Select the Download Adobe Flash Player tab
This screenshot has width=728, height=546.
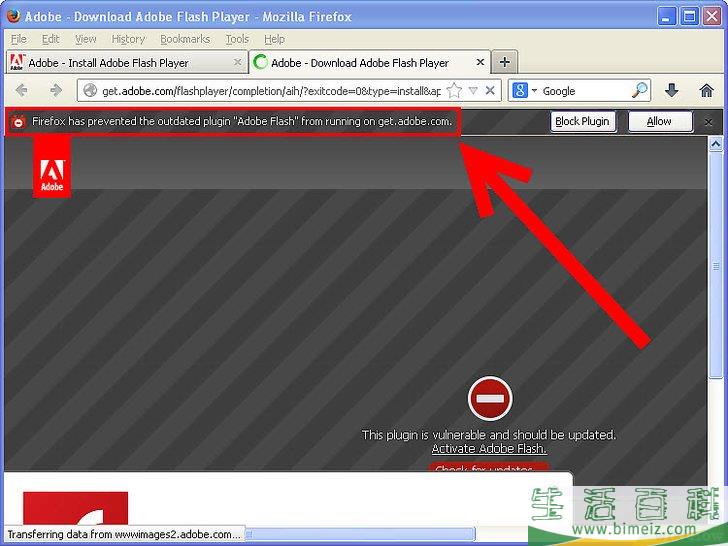370,62
